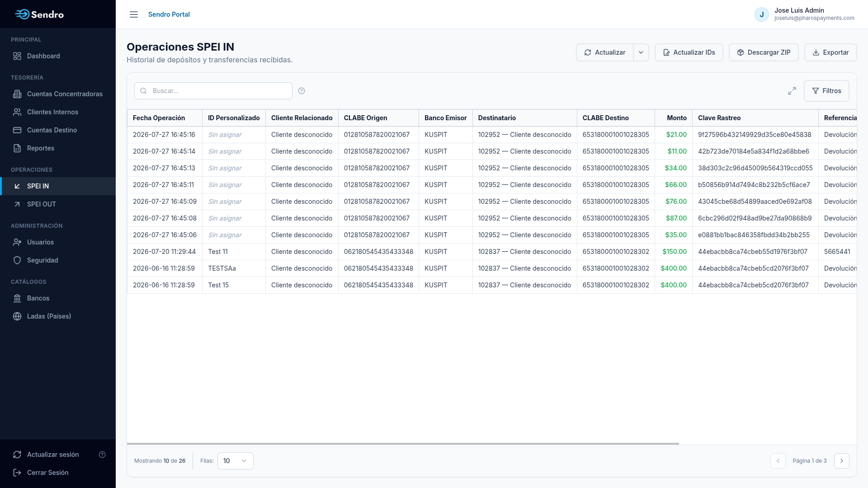Open the Filas rows-per-page dropdown
Image resolution: width=868 pixels, height=488 pixels.
pos(236,461)
